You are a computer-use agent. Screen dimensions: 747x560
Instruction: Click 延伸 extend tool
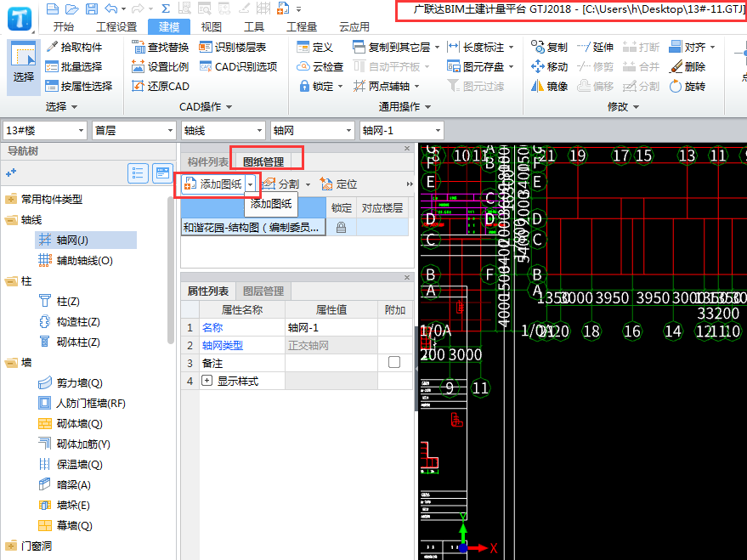pyautogui.click(x=595, y=47)
